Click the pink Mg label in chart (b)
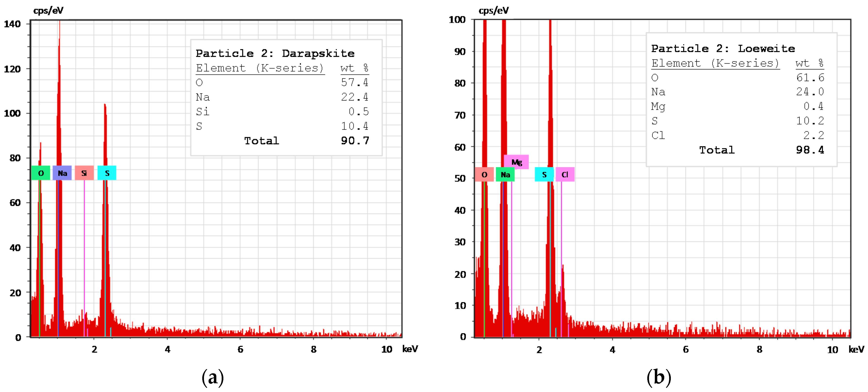The image size is (868, 392). (516, 162)
